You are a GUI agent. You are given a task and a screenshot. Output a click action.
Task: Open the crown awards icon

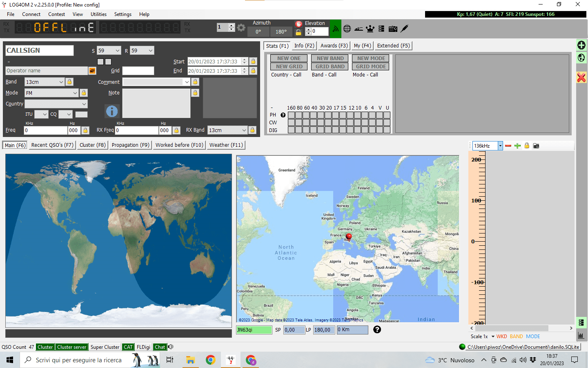pyautogui.click(x=370, y=29)
